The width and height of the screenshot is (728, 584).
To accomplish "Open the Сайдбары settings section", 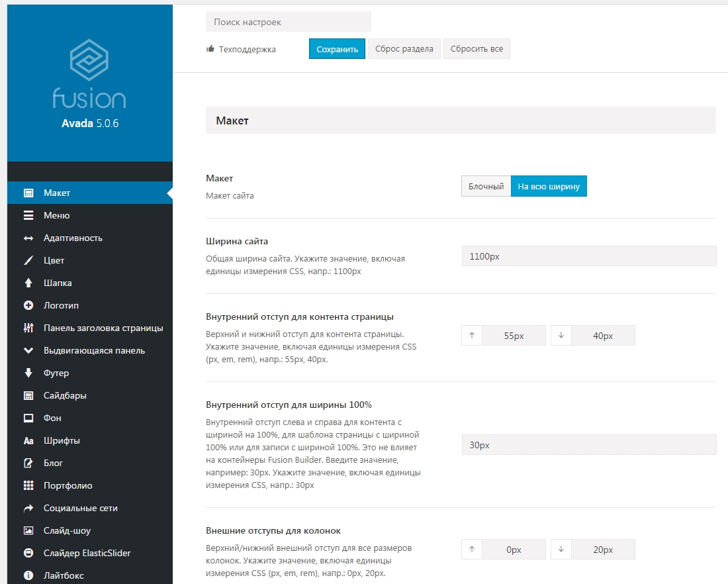I will point(90,395).
